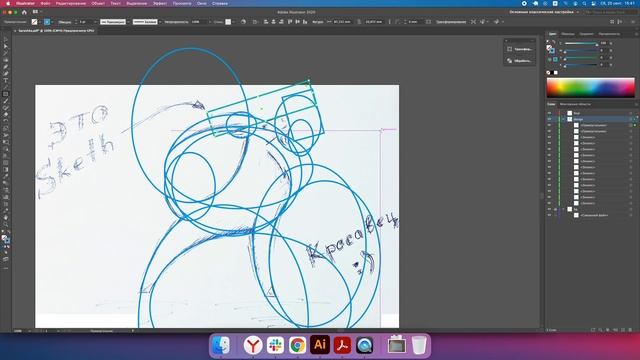
Task: Click horizontal align left icon
Action: click(x=266, y=22)
